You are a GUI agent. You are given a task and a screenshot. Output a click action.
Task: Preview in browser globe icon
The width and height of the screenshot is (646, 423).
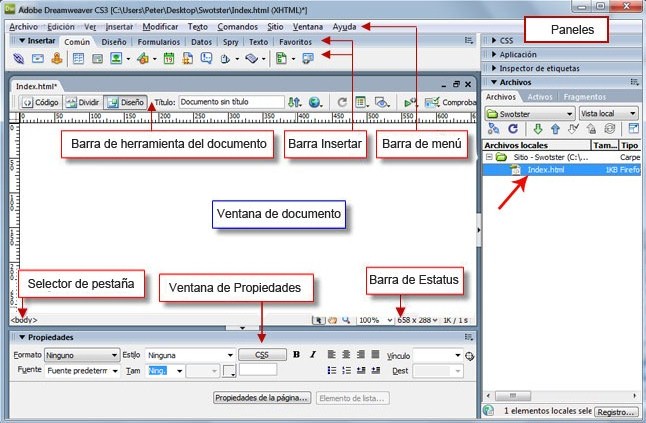coord(315,102)
